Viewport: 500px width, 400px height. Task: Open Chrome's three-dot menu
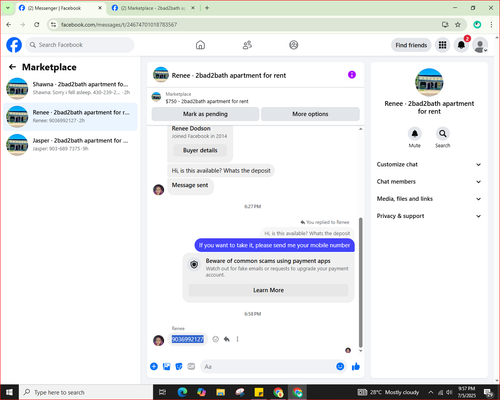tap(491, 24)
